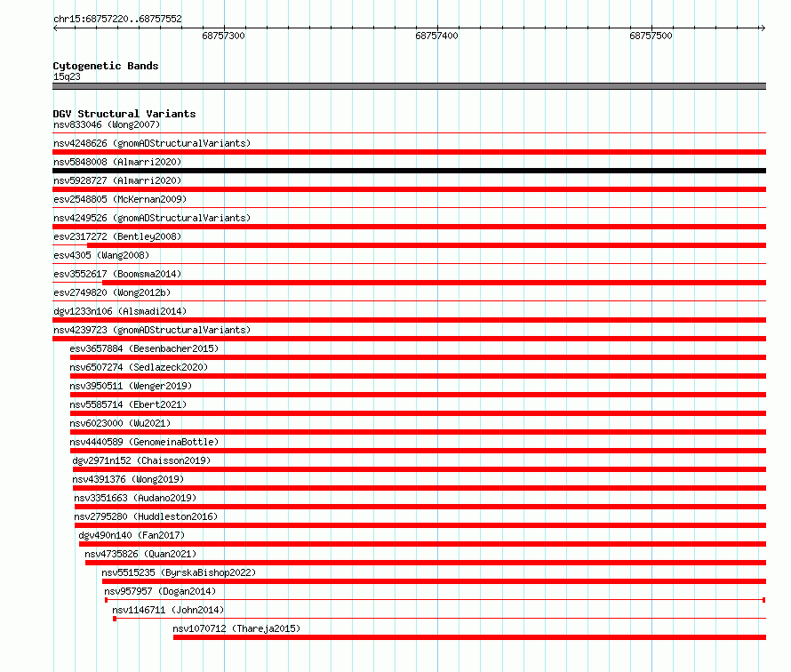Open variant nsv2795280 (Huddleston2016)

point(146,516)
